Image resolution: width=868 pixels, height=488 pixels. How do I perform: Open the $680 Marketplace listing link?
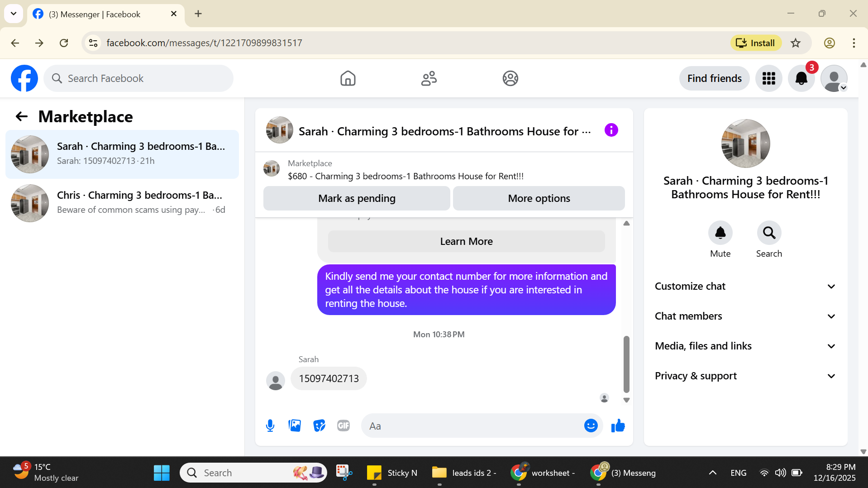pyautogui.click(x=405, y=176)
